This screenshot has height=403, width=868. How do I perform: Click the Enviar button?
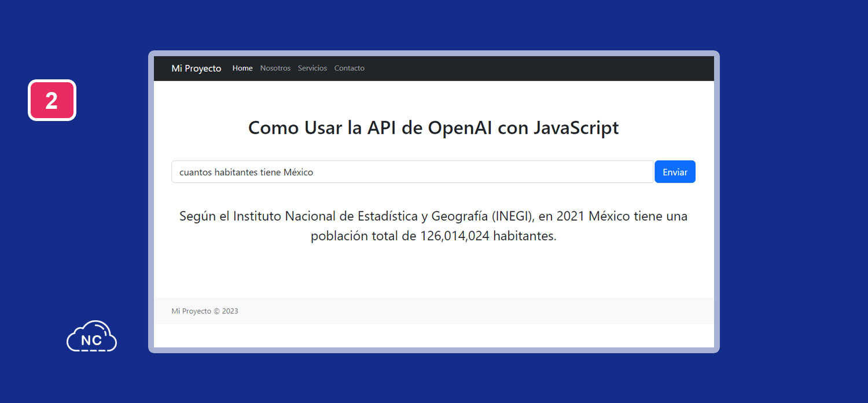tap(675, 172)
